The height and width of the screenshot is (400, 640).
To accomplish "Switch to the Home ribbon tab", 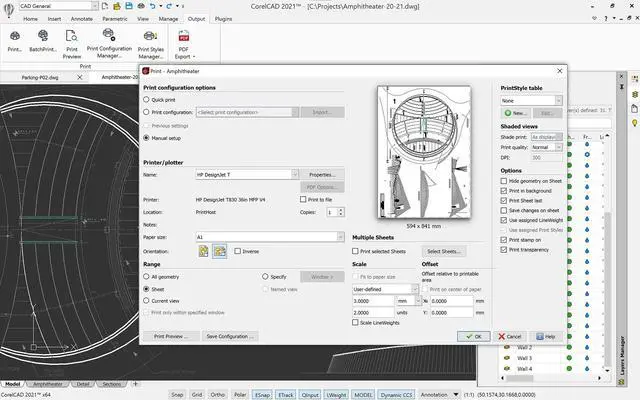I will tap(31, 19).
